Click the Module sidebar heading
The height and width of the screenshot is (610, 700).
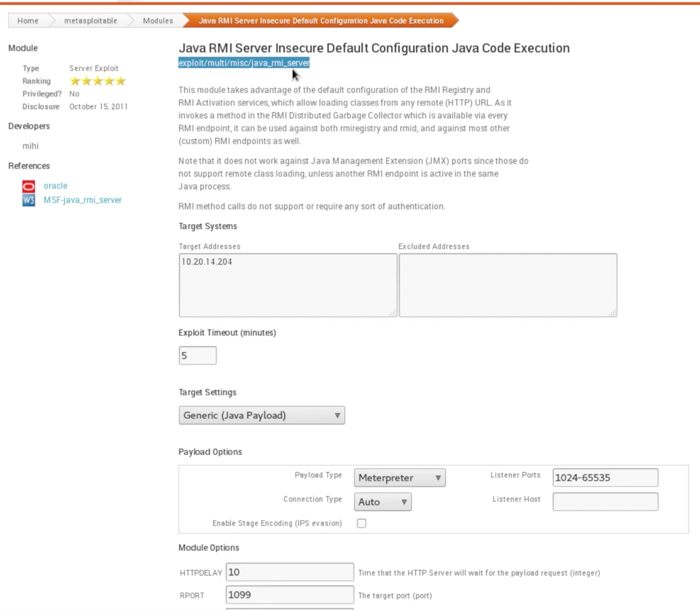tap(23, 48)
